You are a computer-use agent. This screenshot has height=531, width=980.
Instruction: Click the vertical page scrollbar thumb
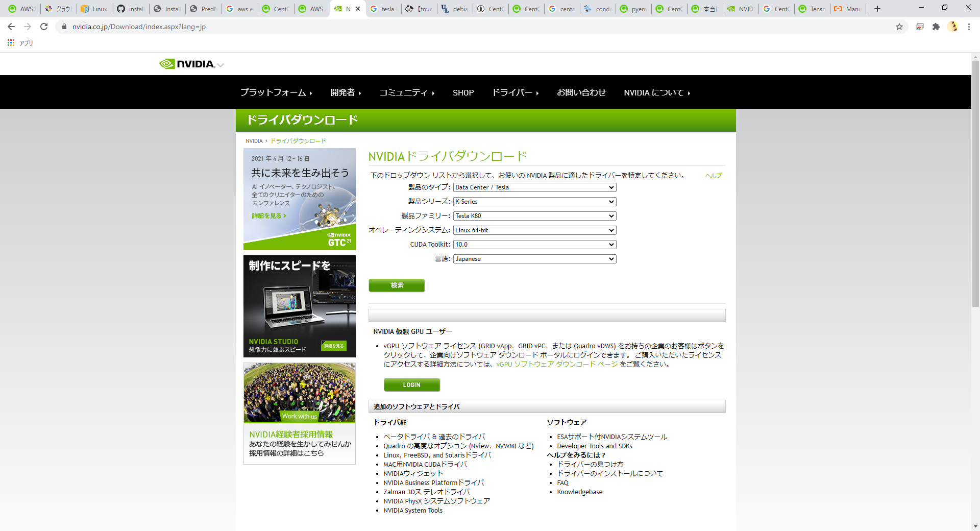pyautogui.click(x=975, y=184)
